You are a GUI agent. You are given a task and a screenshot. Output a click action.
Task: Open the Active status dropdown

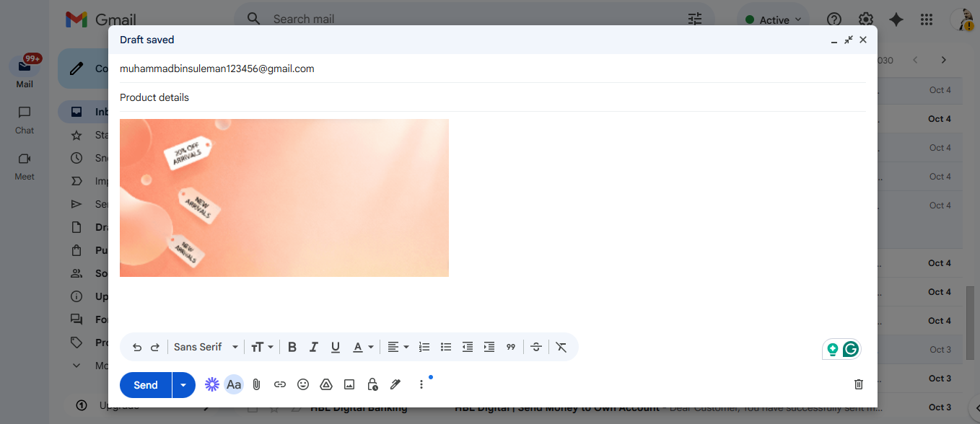click(774, 20)
